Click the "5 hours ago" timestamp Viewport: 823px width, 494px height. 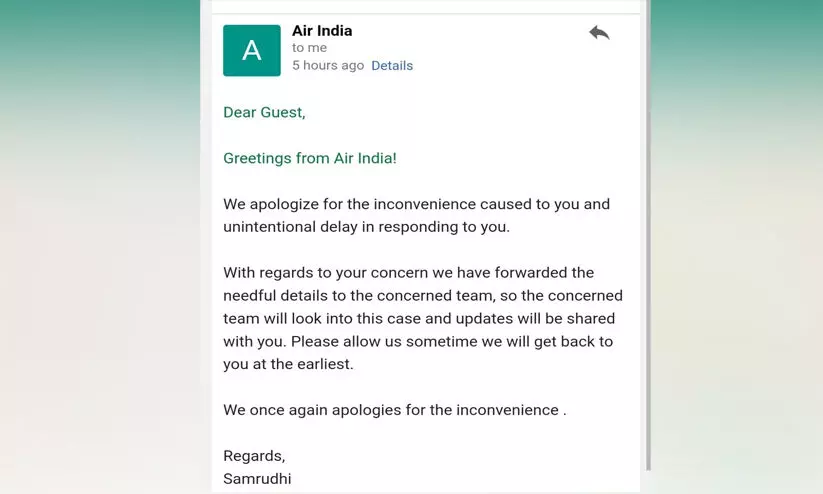[x=328, y=66]
